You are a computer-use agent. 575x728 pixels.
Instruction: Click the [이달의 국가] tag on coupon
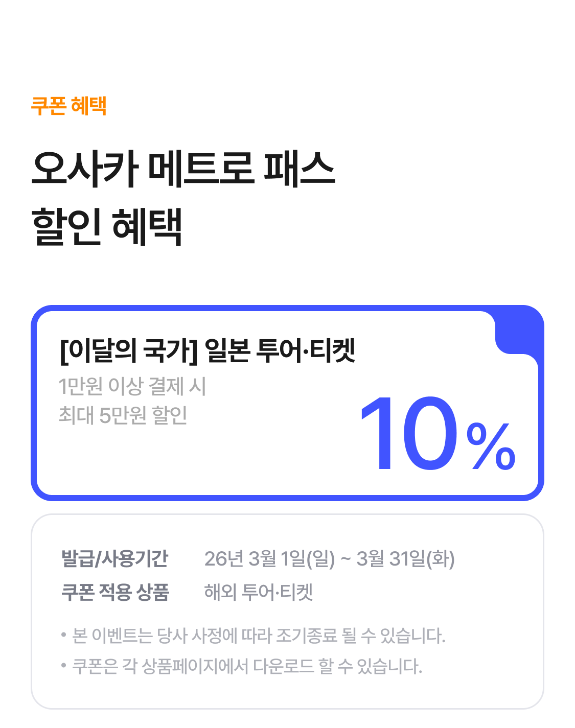pos(128,350)
